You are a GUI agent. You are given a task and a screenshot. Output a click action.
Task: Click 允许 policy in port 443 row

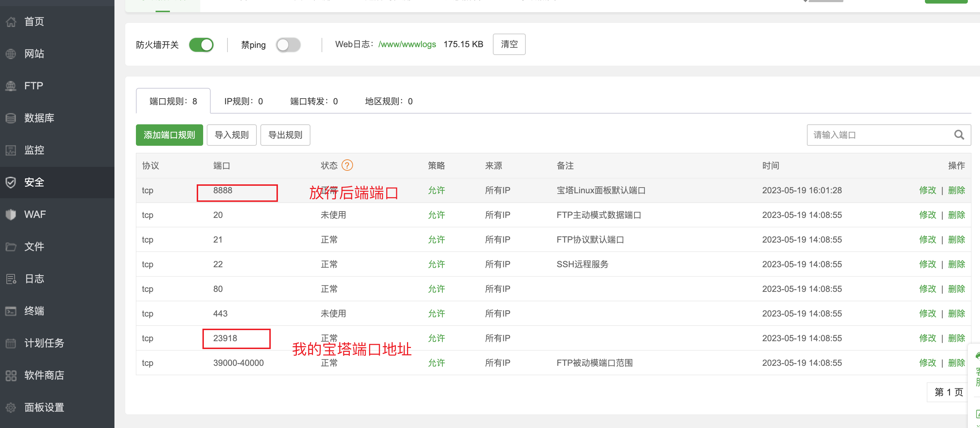pyautogui.click(x=436, y=314)
